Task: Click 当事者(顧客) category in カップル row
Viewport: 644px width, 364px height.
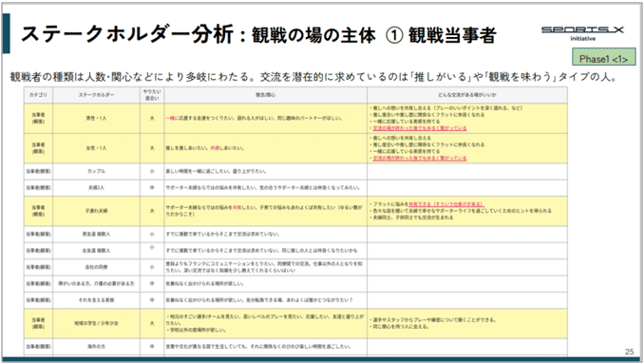Action: pos(38,171)
